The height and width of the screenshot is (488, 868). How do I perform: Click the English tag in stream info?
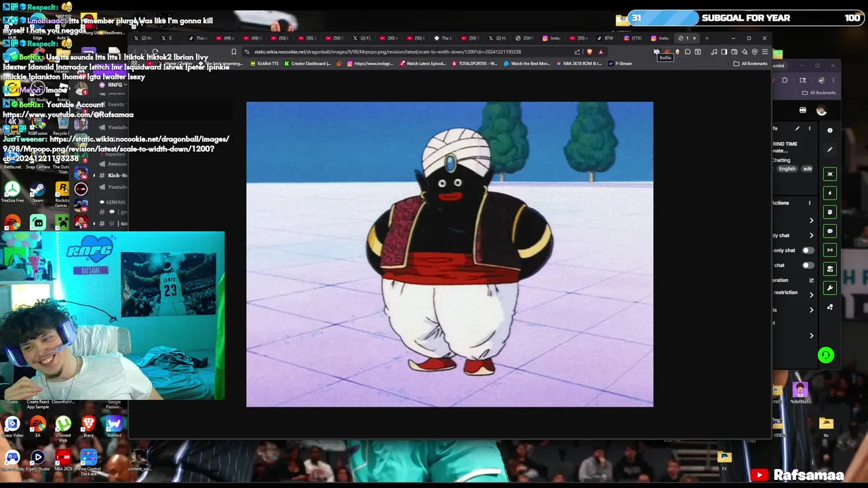coord(787,169)
